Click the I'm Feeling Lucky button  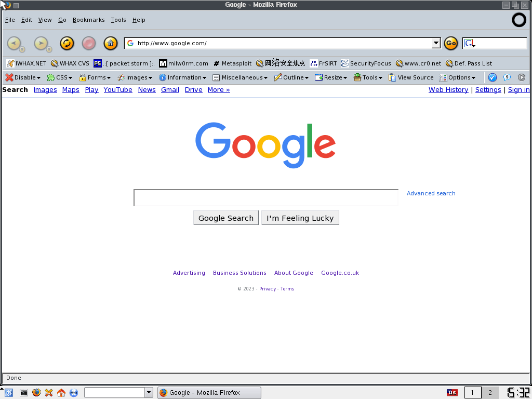pos(300,218)
